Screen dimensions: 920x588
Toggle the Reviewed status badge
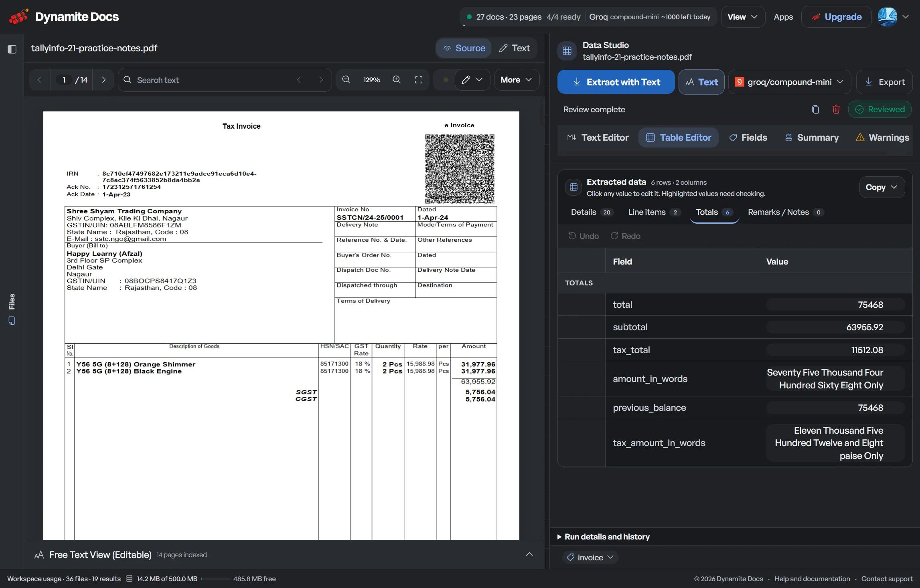[x=880, y=109]
